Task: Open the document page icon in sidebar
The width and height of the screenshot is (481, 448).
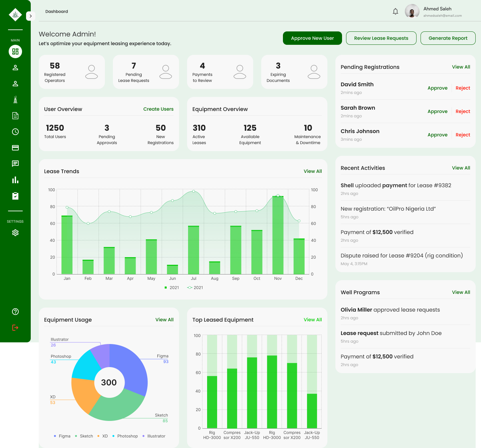Action: pyautogui.click(x=15, y=116)
